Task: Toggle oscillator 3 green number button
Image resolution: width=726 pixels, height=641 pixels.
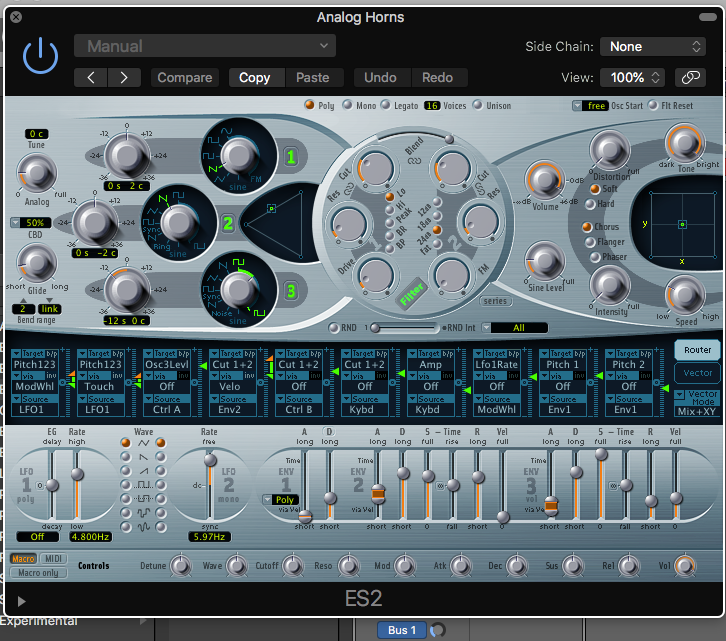Action: 291,292
